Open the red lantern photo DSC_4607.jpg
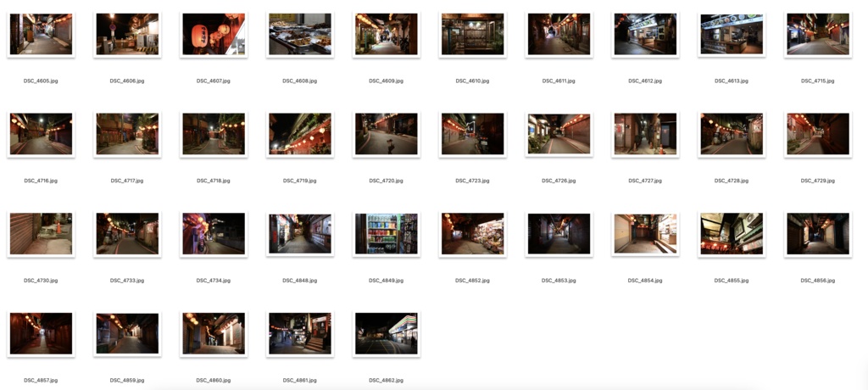The image size is (868, 390). pyautogui.click(x=214, y=35)
